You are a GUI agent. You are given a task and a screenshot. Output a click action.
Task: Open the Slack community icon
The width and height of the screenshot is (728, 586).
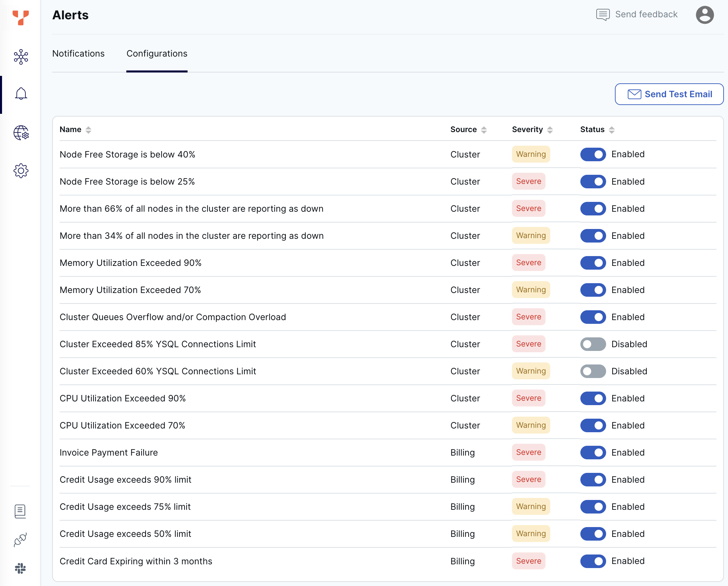coord(20,568)
